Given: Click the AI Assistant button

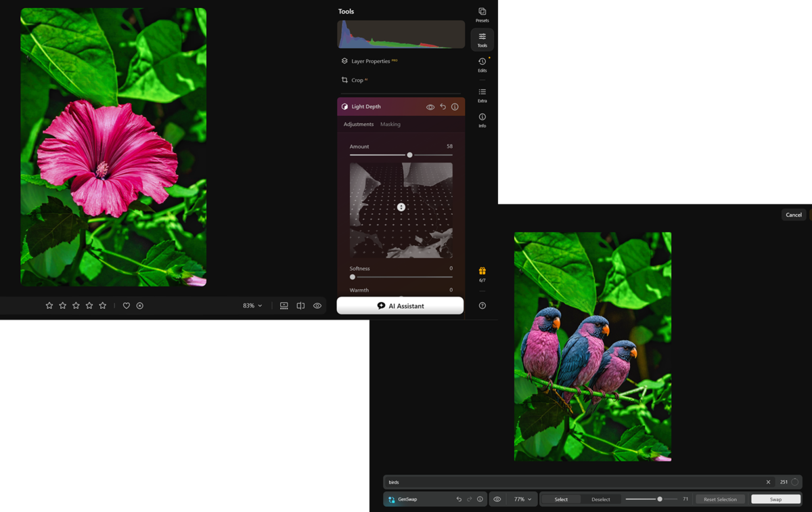Looking at the screenshot, I should [400, 305].
